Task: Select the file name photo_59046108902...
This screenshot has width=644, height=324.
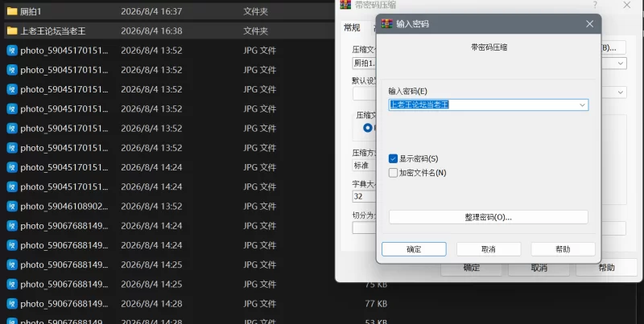Action: pyautogui.click(x=64, y=207)
